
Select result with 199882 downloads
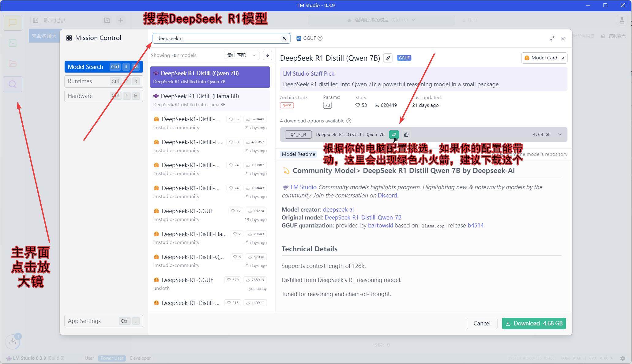tap(210, 169)
